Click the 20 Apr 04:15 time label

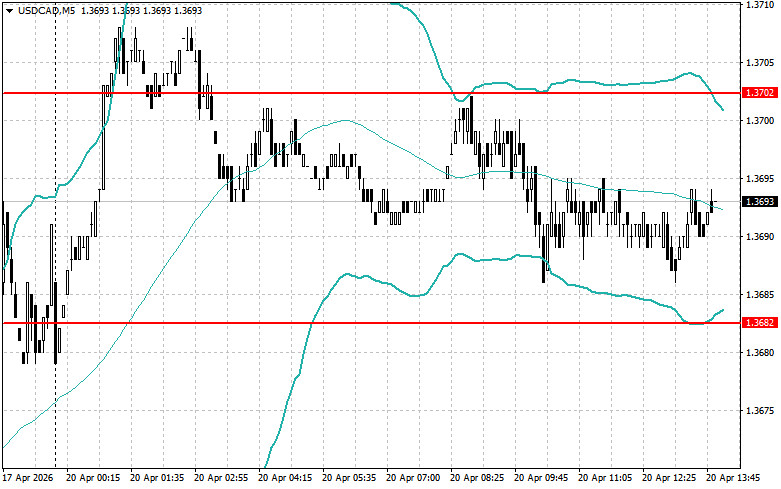[x=285, y=478]
